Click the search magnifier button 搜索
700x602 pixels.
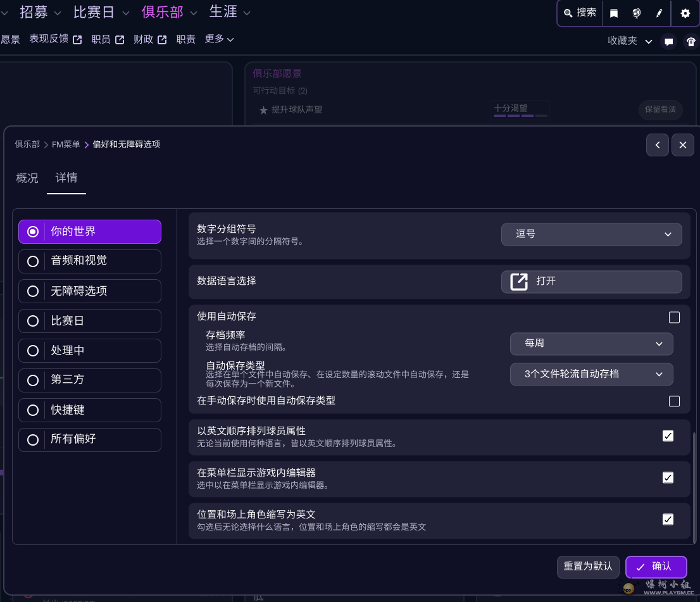[580, 13]
